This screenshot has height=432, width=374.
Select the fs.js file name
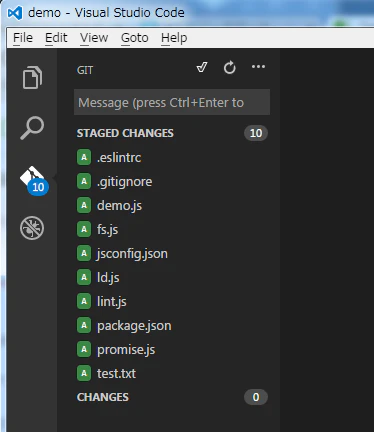(107, 230)
